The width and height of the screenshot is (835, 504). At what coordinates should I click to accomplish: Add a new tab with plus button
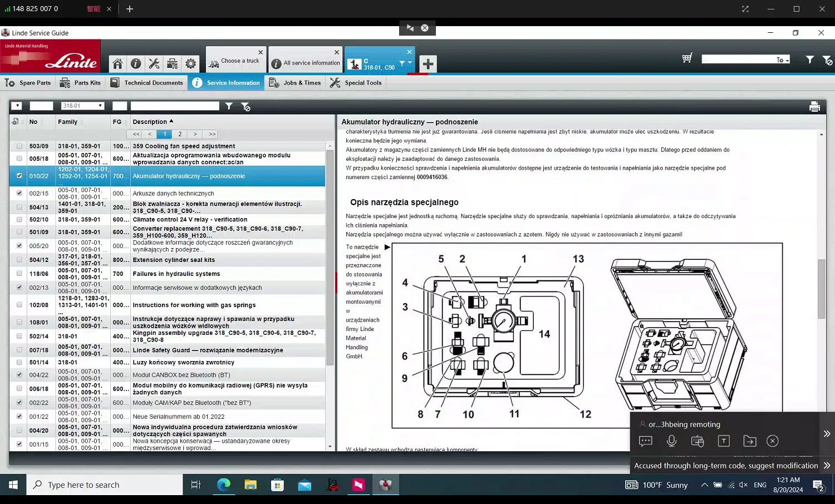[x=428, y=64]
